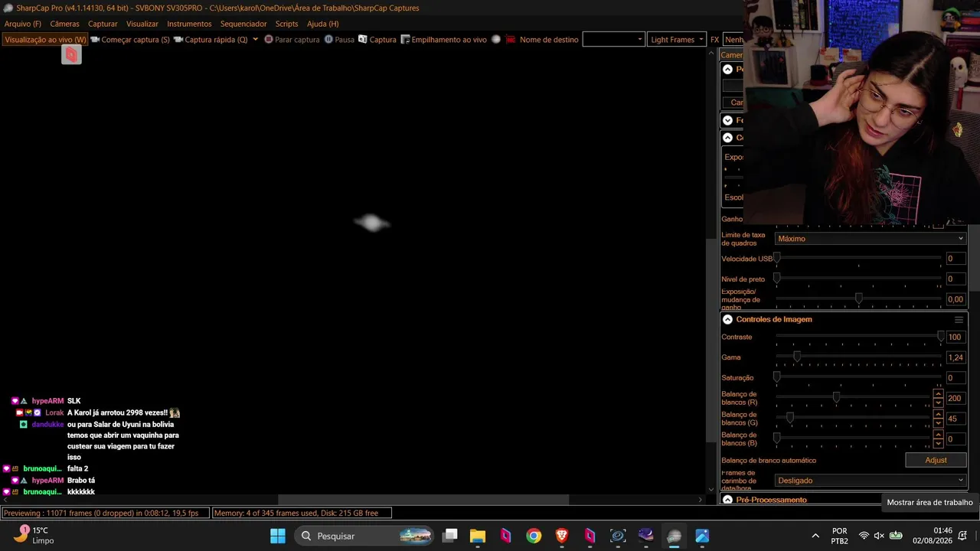980x551 pixels.
Task: Click the muted volume tray icon
Action: tap(879, 536)
